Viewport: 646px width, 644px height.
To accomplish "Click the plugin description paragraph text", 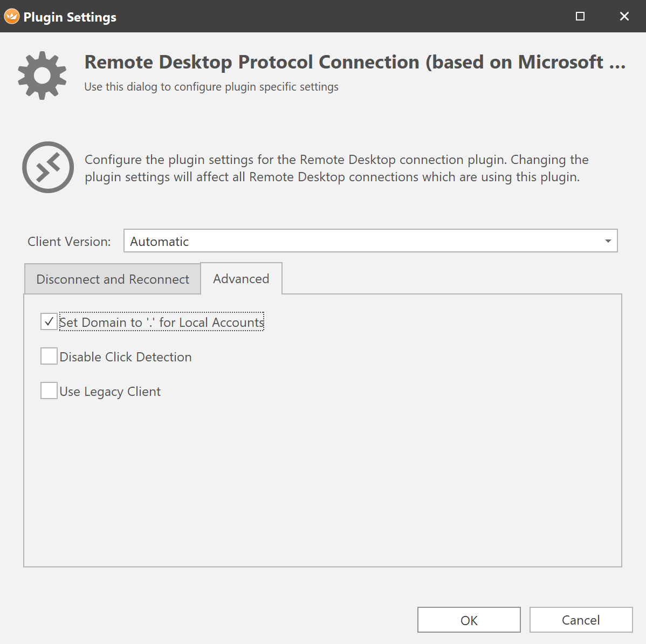I will tap(336, 168).
